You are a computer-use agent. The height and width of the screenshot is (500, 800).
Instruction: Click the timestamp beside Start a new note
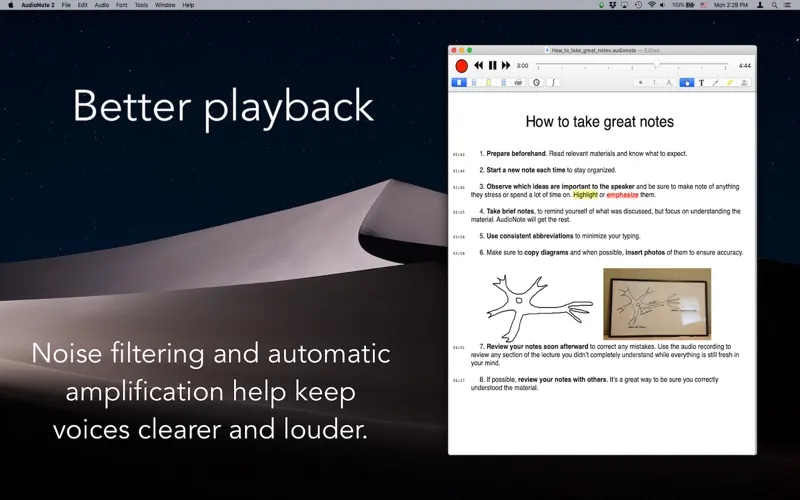pos(459,171)
